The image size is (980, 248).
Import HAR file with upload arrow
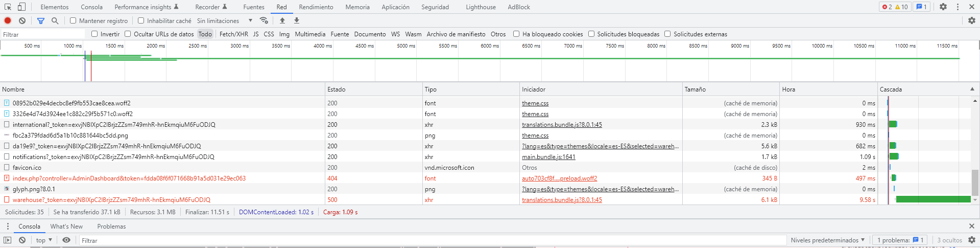point(282,20)
